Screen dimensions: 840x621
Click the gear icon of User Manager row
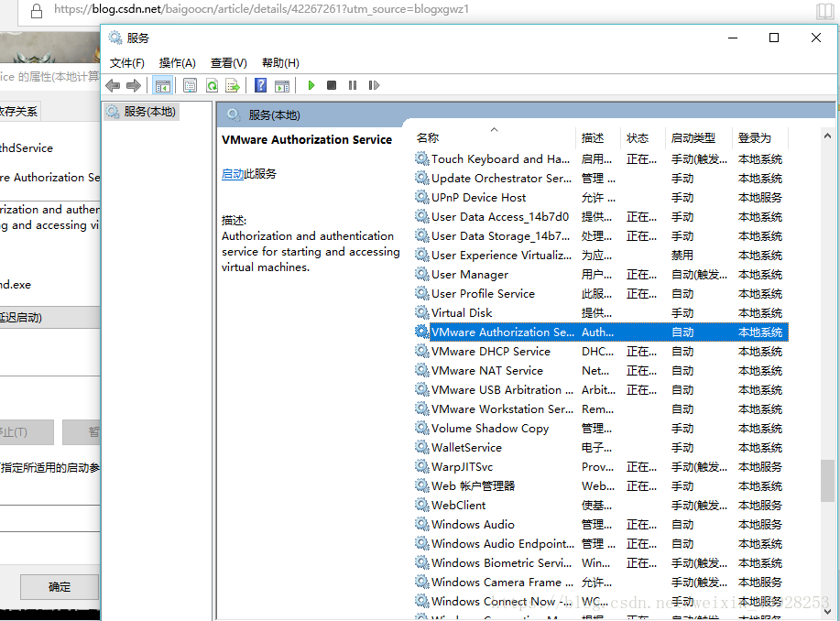click(x=422, y=274)
